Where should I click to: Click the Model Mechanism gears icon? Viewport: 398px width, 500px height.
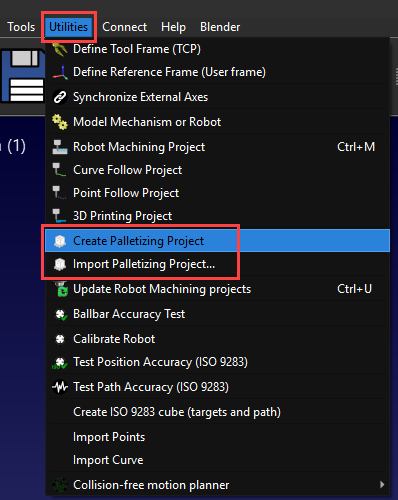[x=60, y=122]
